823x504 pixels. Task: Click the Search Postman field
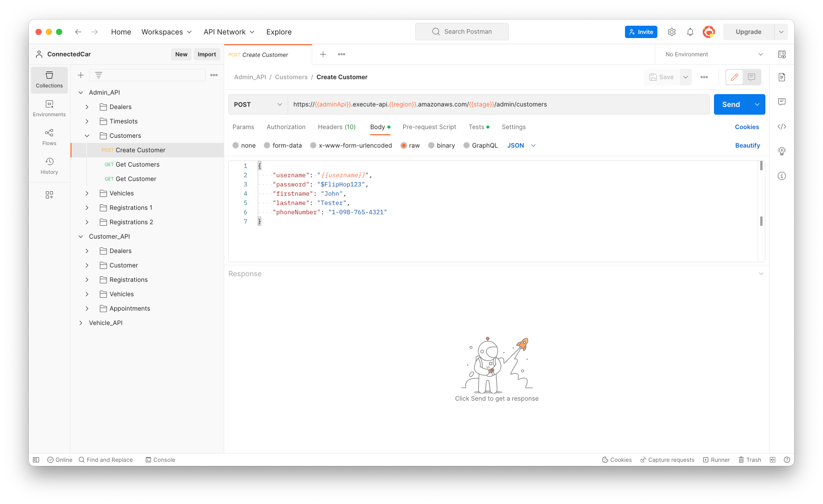(462, 32)
